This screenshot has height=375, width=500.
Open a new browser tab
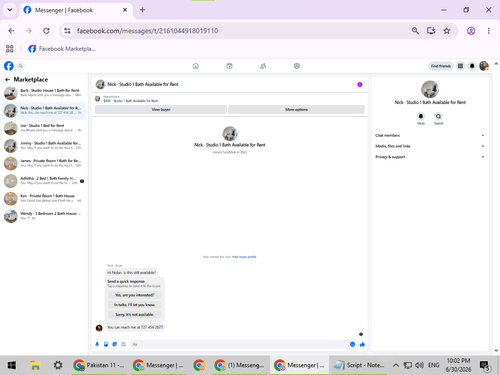pos(142,10)
